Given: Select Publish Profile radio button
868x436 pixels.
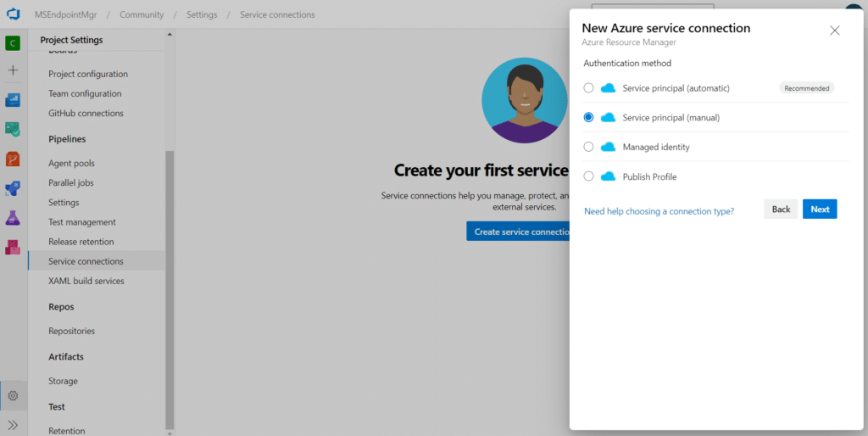Looking at the screenshot, I should point(588,176).
